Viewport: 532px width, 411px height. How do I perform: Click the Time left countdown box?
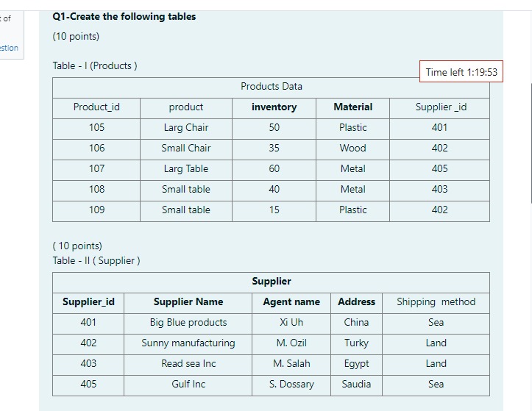[461, 72]
